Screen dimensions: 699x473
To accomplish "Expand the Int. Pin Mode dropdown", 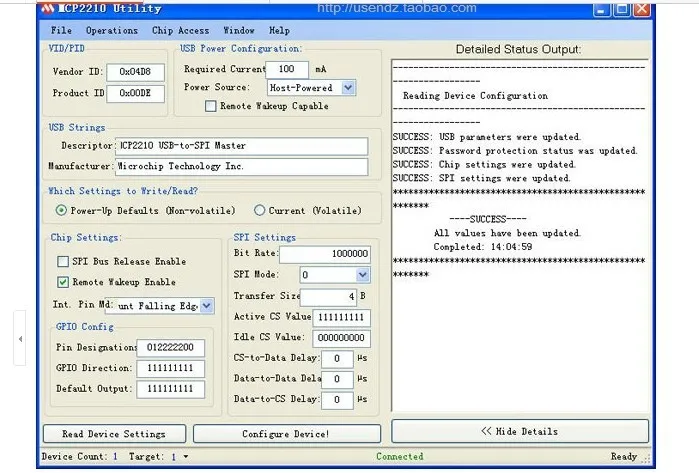I will click(207, 306).
